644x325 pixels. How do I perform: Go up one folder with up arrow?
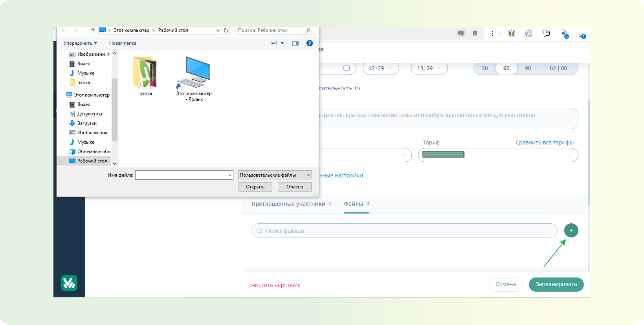click(x=93, y=30)
